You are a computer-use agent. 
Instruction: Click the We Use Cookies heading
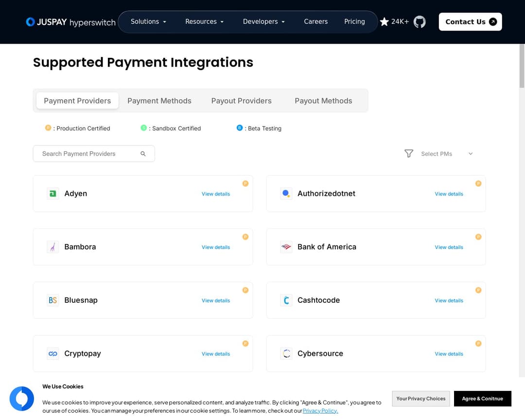63,386
